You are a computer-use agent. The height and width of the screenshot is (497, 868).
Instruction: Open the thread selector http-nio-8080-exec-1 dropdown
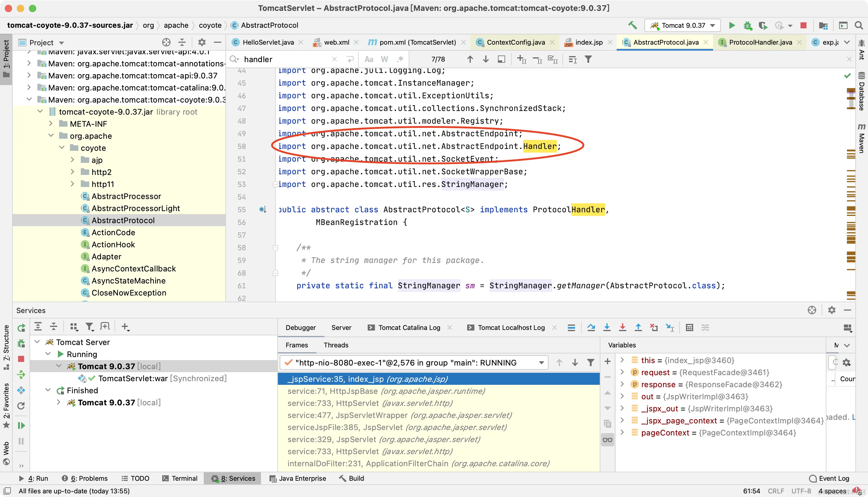[x=541, y=362]
